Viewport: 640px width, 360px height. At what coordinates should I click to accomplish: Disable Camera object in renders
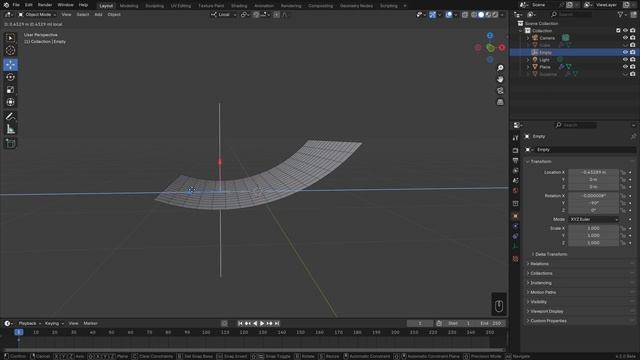(x=633, y=38)
